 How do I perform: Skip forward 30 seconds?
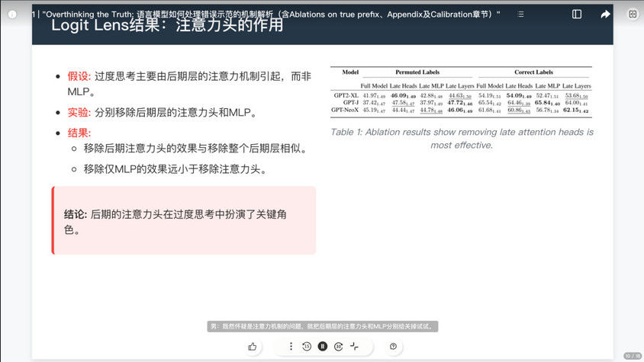pyautogui.click(x=338, y=347)
